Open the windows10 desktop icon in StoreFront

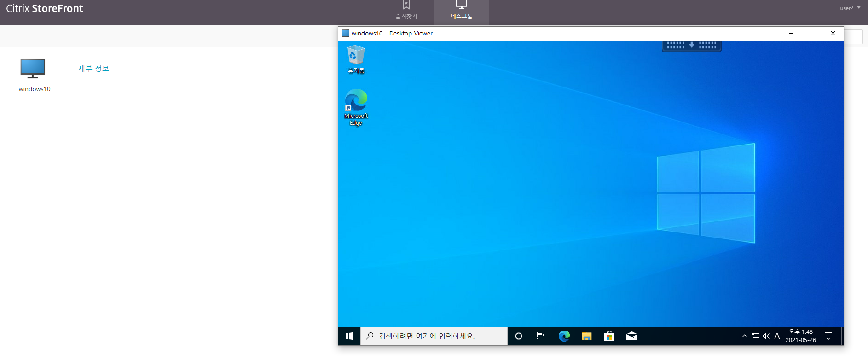(33, 69)
